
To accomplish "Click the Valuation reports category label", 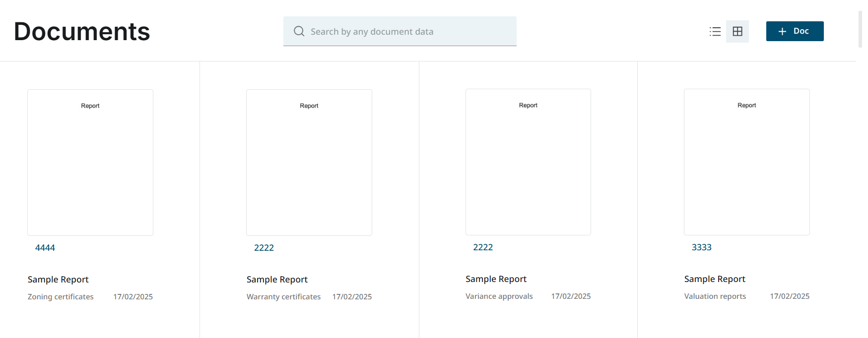I will [x=715, y=296].
